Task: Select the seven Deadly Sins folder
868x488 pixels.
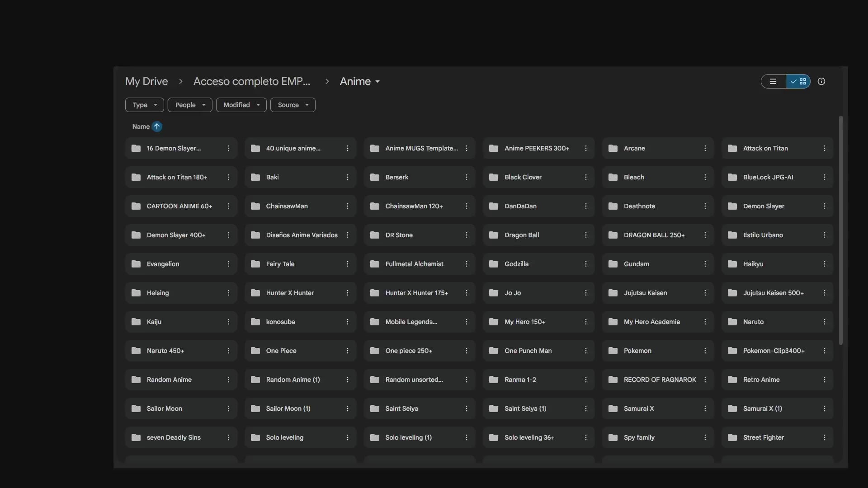Action: click(x=181, y=437)
